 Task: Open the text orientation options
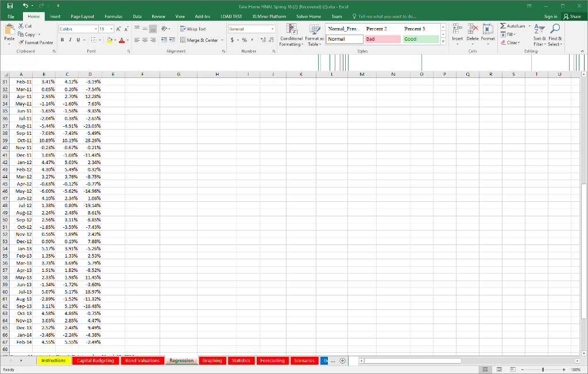(x=165, y=29)
